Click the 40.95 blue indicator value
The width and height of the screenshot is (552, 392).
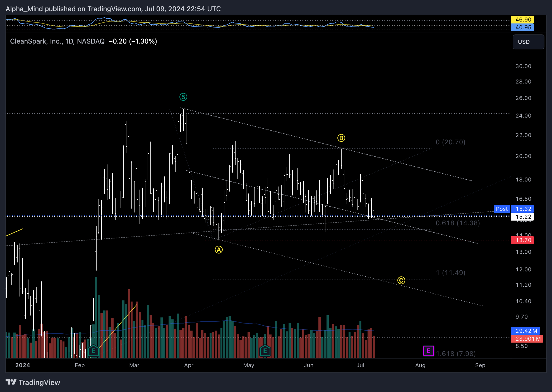click(522, 27)
